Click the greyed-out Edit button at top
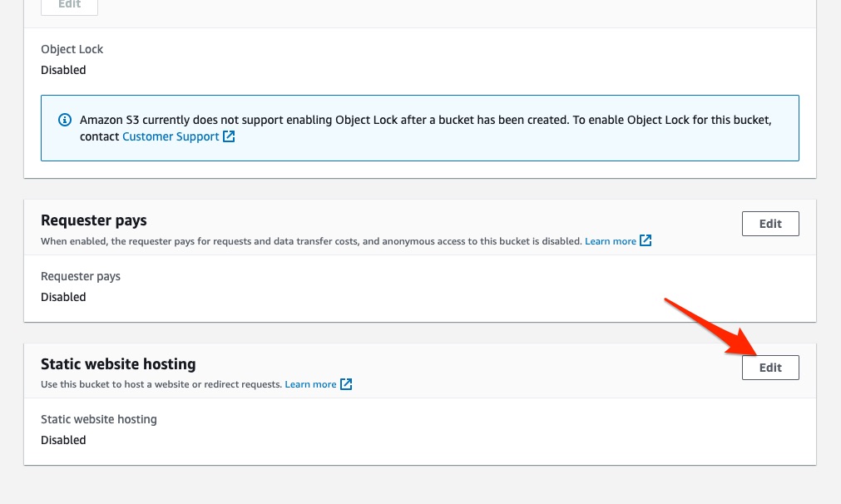The image size is (841, 504). pyautogui.click(x=69, y=5)
